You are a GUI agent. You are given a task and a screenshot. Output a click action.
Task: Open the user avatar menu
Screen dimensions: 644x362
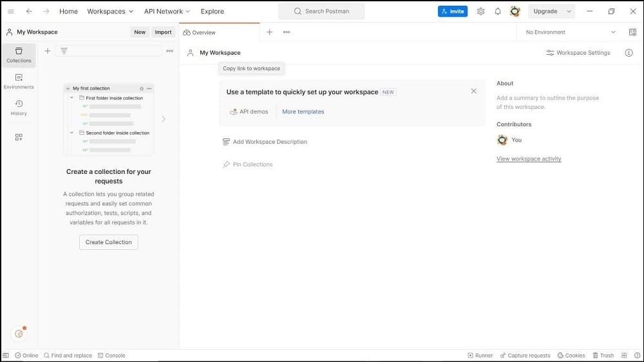click(x=515, y=12)
